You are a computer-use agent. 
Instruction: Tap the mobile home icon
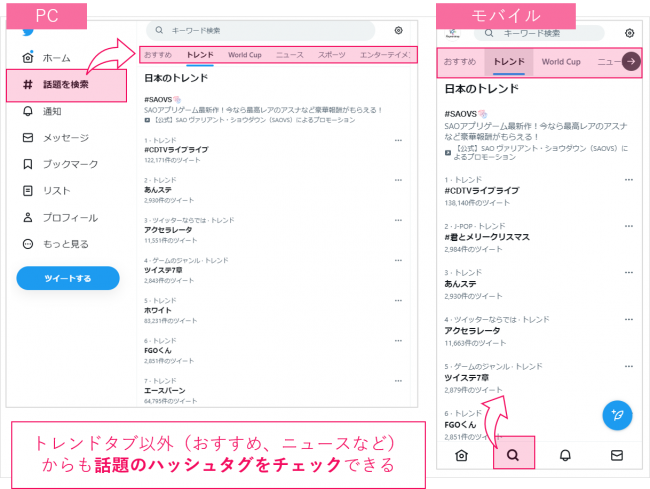461,455
